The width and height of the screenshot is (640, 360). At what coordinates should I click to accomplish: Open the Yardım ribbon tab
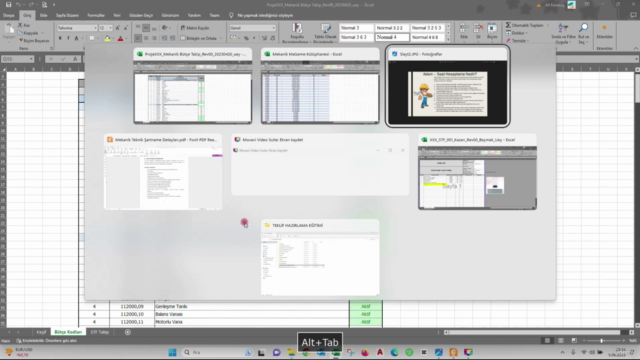tap(194, 16)
